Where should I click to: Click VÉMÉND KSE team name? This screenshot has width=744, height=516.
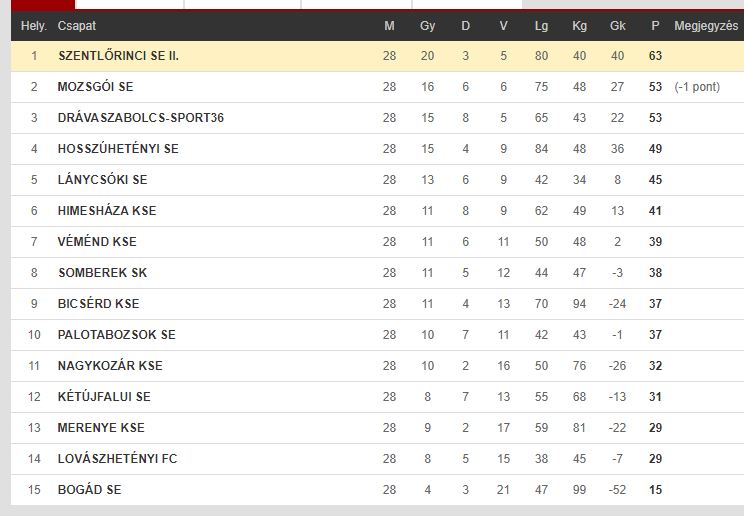tap(97, 242)
